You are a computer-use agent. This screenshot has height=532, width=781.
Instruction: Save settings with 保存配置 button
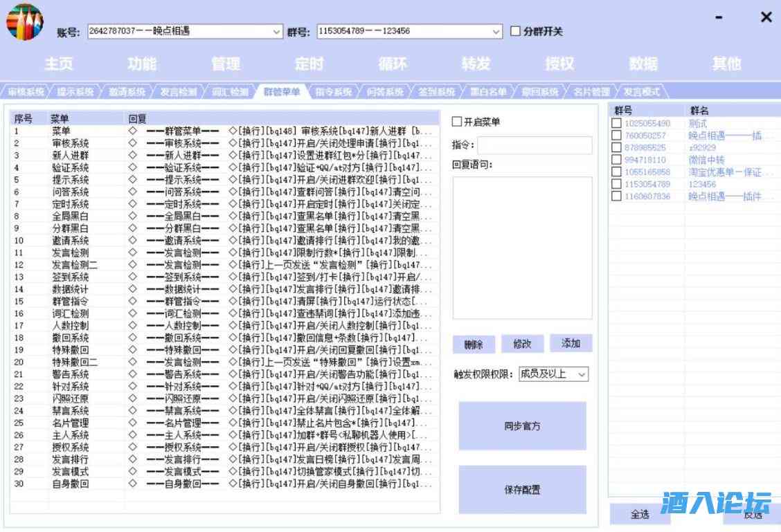pyautogui.click(x=522, y=490)
